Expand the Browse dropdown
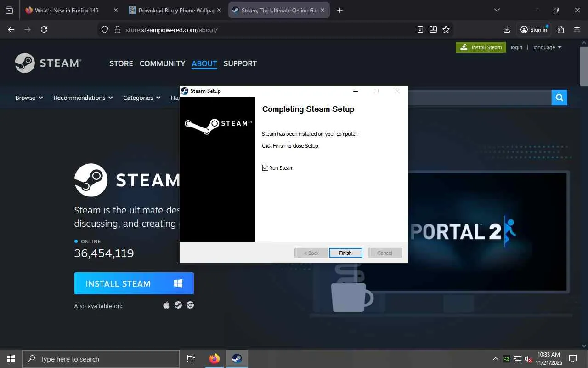This screenshot has width=588, height=368. (29, 98)
